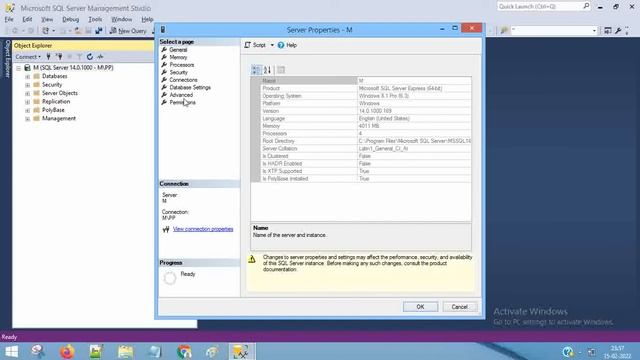Select the Connections page
This screenshot has height=360, width=640.
[x=183, y=80]
